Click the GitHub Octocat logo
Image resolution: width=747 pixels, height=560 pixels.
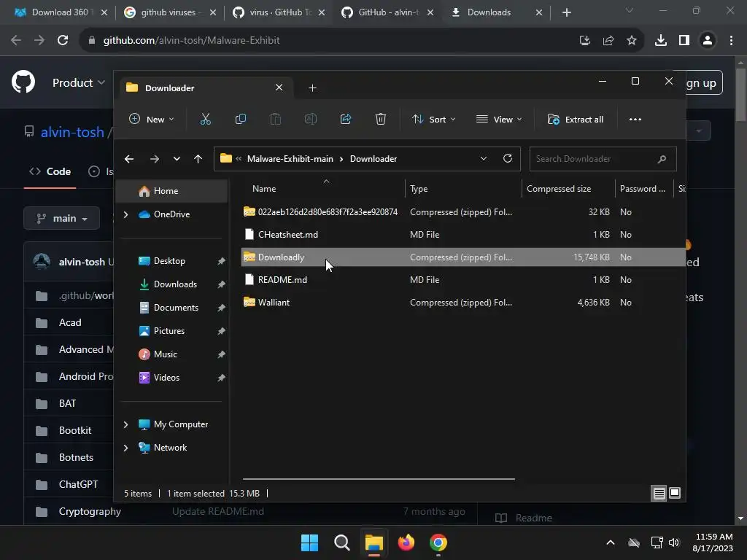click(23, 82)
